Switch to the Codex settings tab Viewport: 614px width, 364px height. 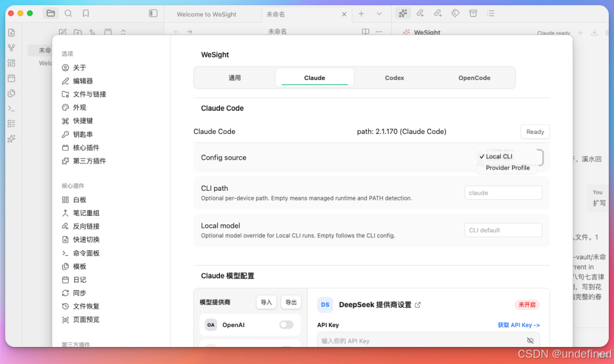click(x=395, y=78)
